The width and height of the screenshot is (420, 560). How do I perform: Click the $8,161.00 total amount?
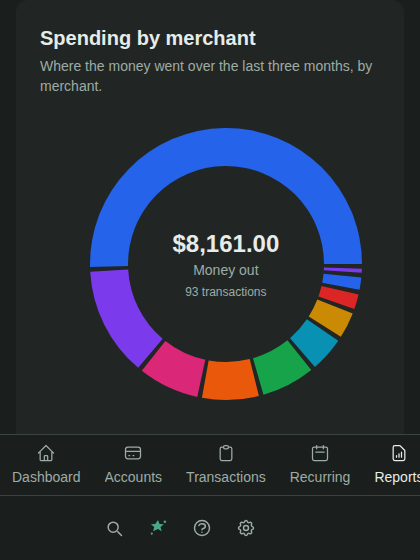[226, 244]
